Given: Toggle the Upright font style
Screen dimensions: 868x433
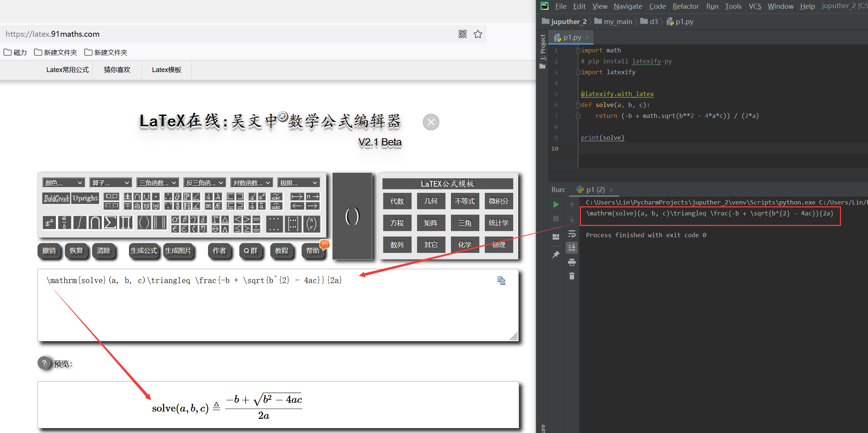Looking at the screenshot, I should click(x=85, y=199).
